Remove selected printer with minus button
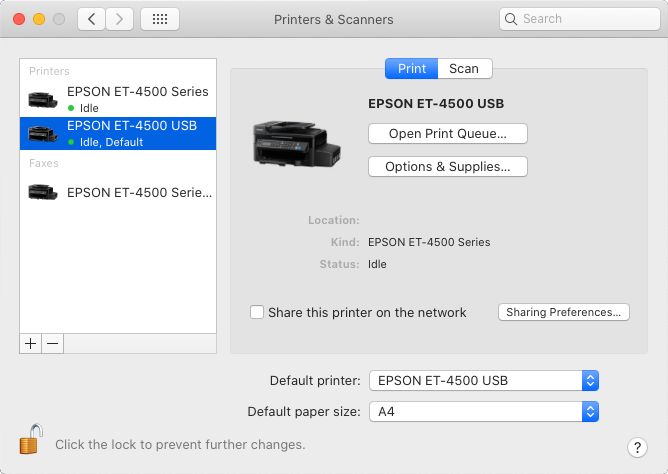Viewport: 668px width, 474px height. click(53, 343)
